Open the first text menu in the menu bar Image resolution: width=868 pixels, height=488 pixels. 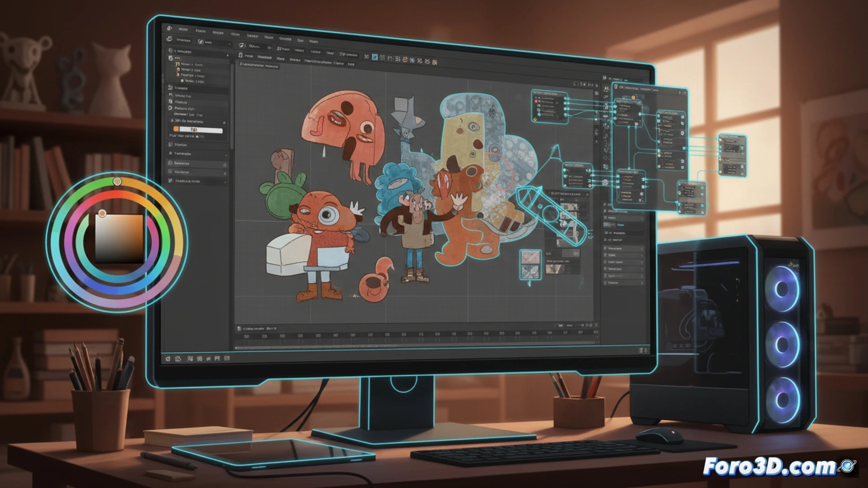pyautogui.click(x=183, y=29)
